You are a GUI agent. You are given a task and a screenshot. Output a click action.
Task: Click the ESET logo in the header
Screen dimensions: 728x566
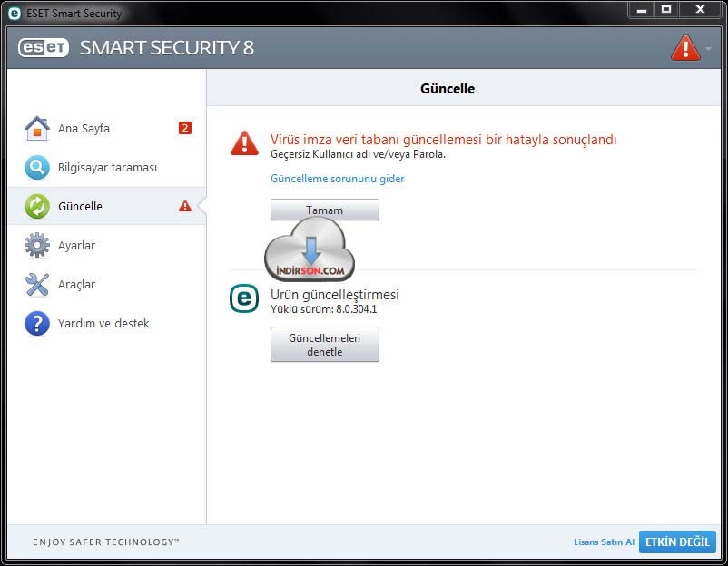point(44,47)
